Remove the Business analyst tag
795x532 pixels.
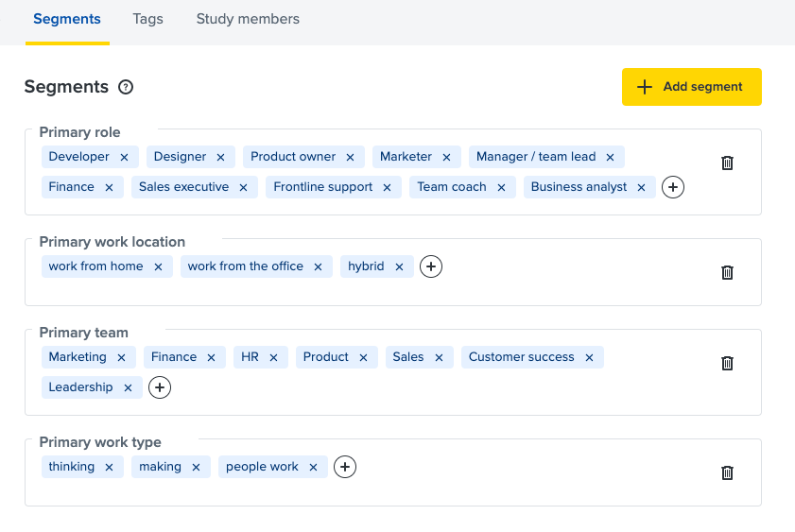pos(642,187)
